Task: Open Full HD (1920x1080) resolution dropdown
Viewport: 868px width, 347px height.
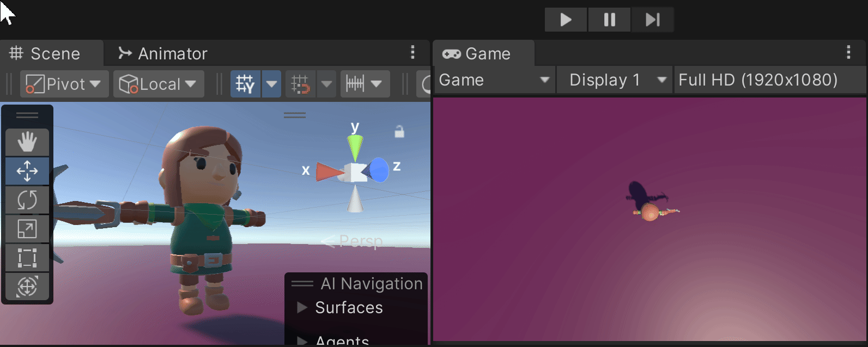Action: 770,80
